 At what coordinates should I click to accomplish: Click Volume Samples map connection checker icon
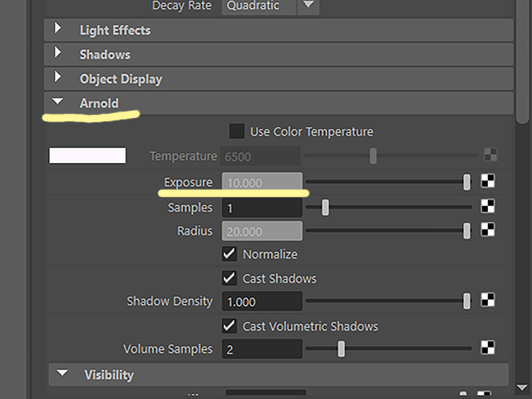[488, 347]
